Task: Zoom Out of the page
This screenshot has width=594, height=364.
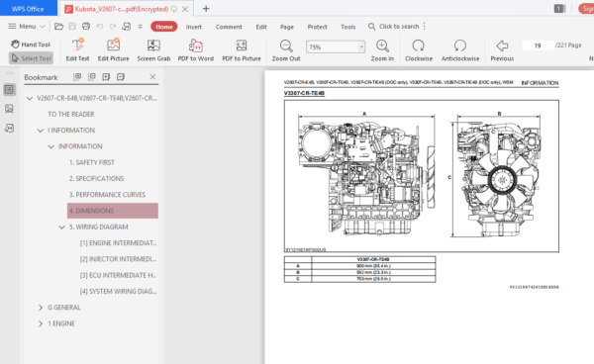Action: [286, 49]
